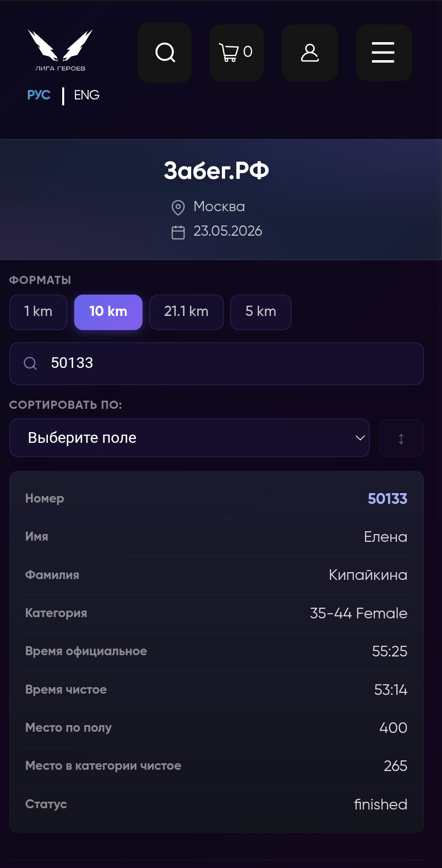Switch language to ENG

click(87, 95)
